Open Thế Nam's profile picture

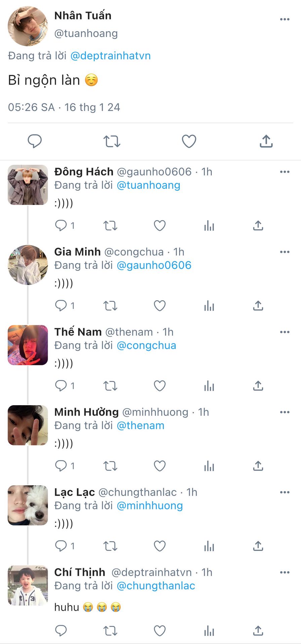tap(28, 345)
